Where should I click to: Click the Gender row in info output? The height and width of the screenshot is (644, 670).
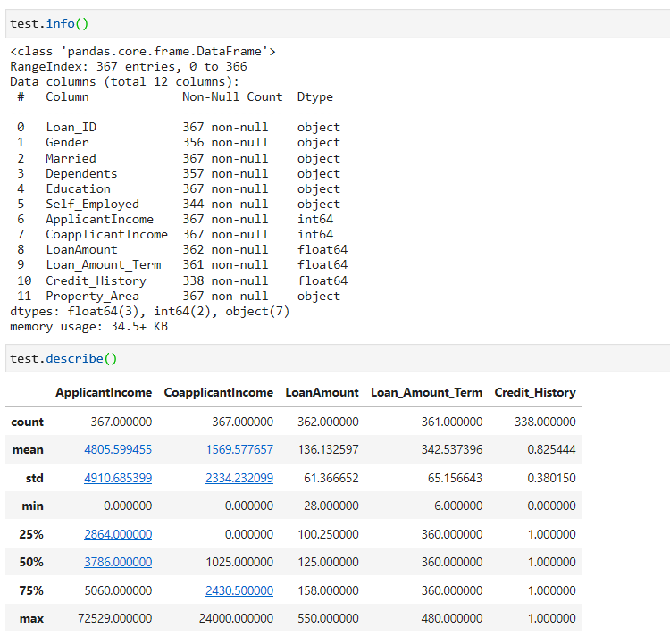click(x=179, y=142)
